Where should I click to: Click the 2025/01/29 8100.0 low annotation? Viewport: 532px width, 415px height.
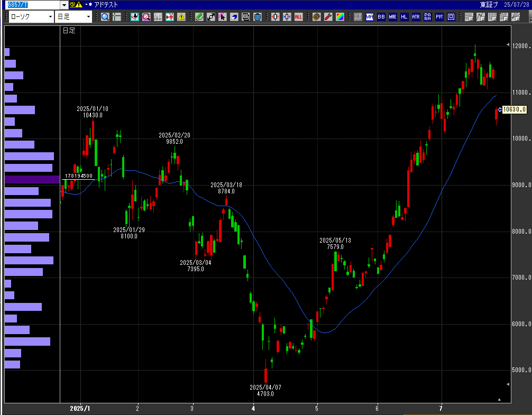pyautogui.click(x=129, y=233)
